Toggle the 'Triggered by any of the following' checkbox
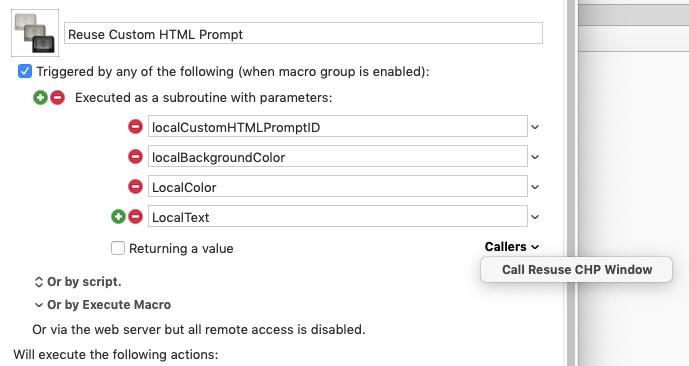Viewport: 689px width, 366px height. click(x=25, y=71)
